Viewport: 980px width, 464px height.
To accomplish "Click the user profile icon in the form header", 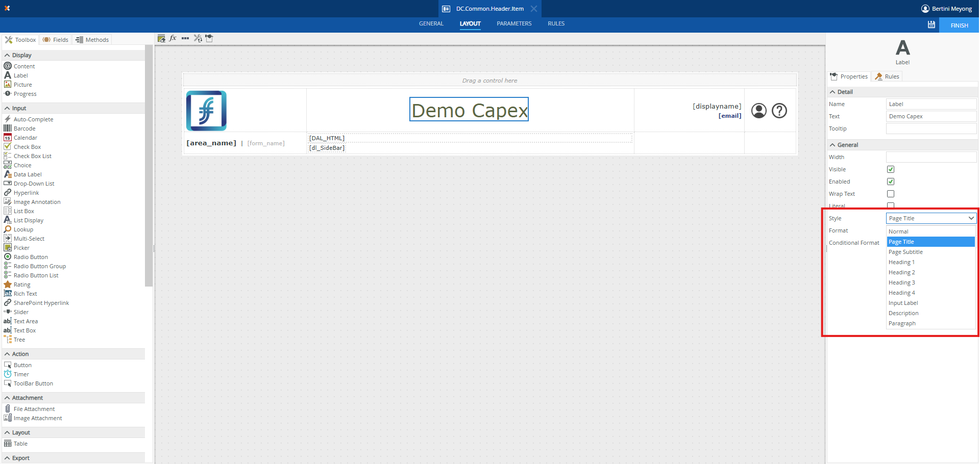I will 759,111.
